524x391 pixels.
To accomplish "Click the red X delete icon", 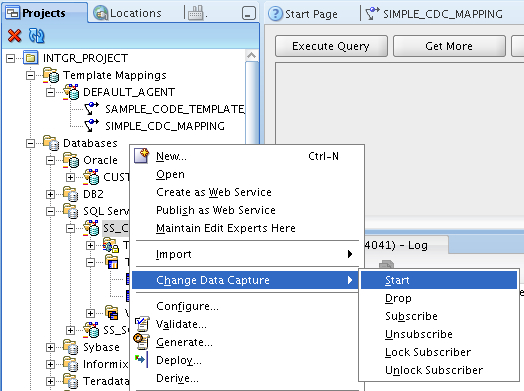I will tap(14, 36).
